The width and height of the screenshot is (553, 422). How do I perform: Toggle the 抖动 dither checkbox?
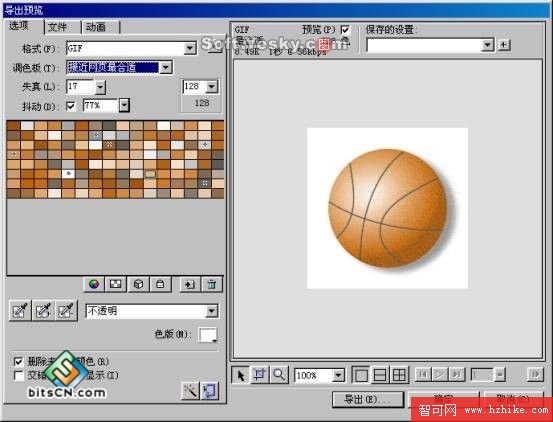71,106
